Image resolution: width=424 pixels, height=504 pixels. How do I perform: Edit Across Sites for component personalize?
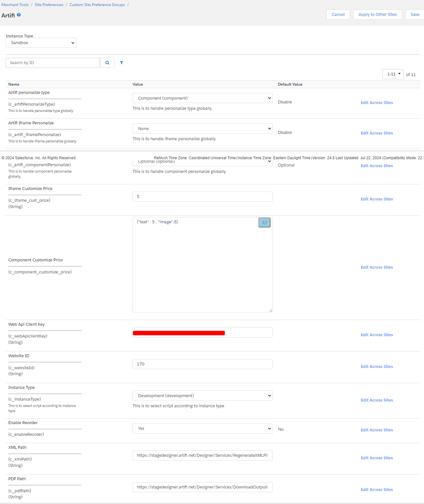pyautogui.click(x=377, y=166)
